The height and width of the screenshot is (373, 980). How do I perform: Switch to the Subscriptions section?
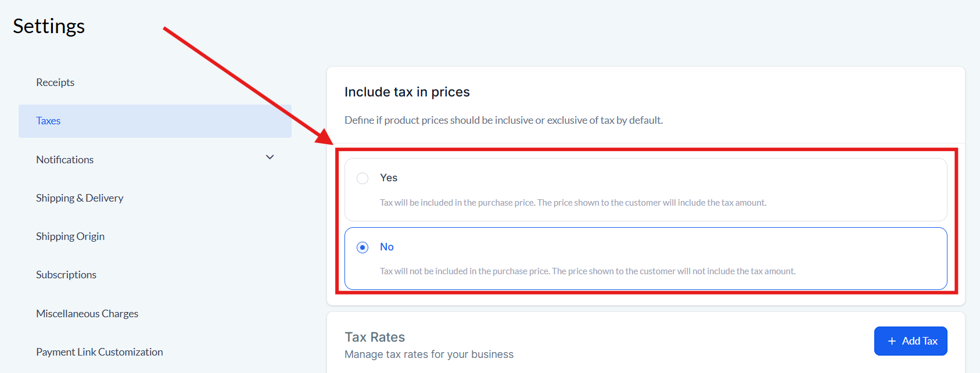click(x=66, y=275)
